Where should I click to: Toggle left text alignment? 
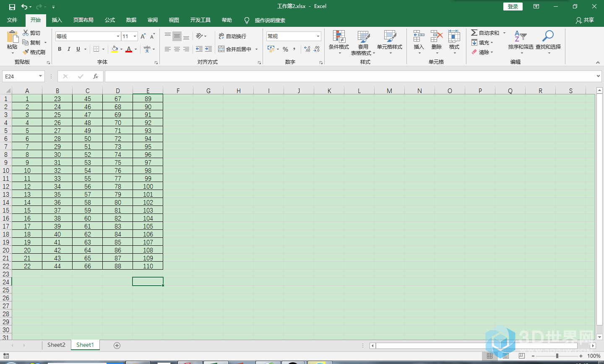168,49
